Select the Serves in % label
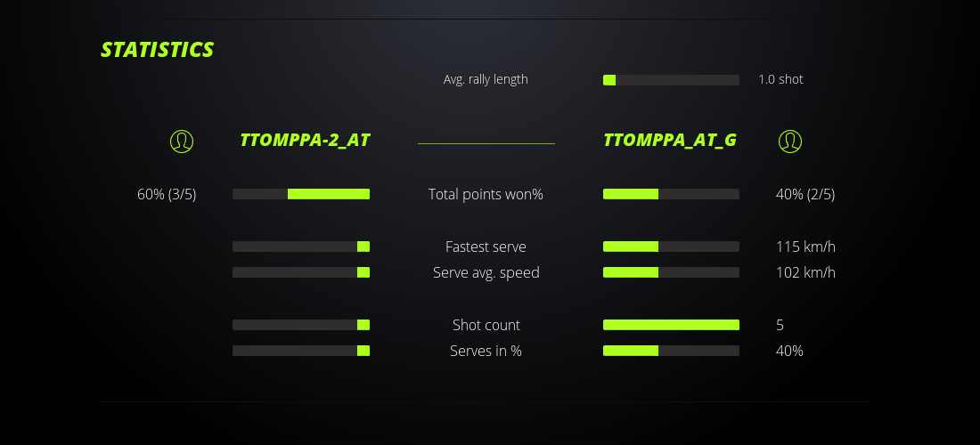 pyautogui.click(x=486, y=351)
